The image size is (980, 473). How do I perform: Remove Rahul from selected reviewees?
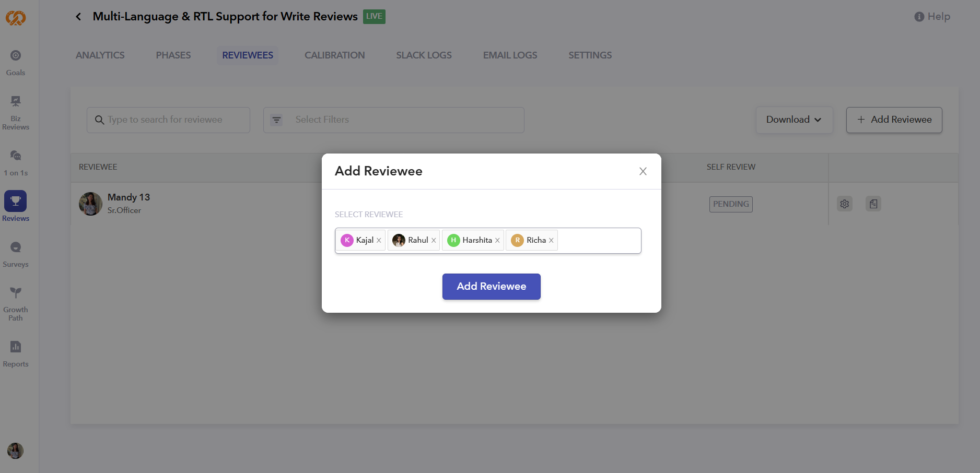(x=434, y=241)
